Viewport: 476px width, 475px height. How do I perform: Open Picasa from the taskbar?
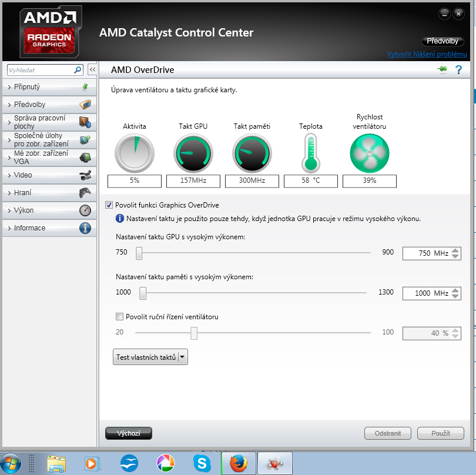tap(166, 463)
